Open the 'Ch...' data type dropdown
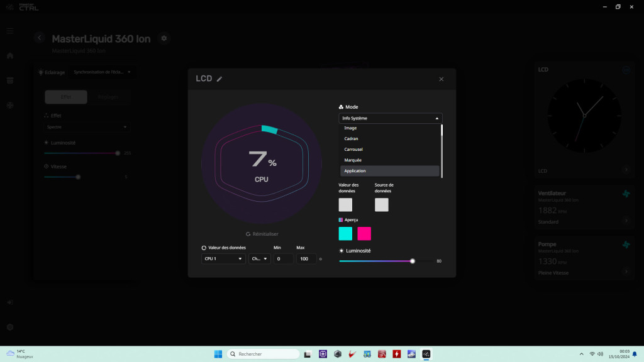The height and width of the screenshot is (362, 644). pyautogui.click(x=260, y=258)
